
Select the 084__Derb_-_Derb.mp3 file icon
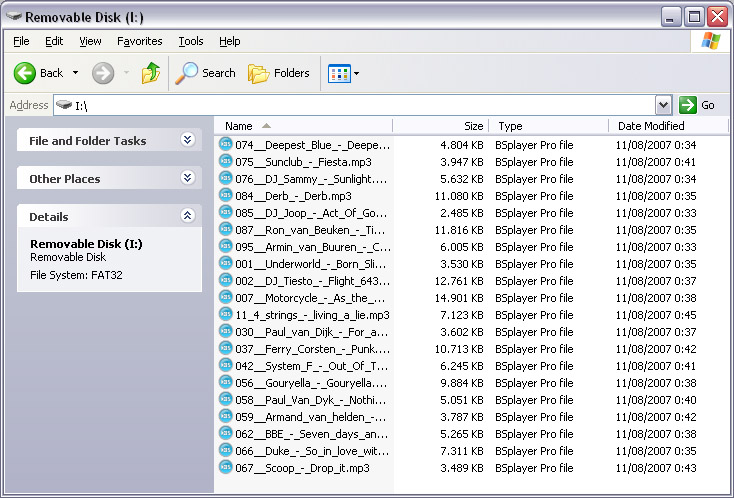click(x=226, y=196)
